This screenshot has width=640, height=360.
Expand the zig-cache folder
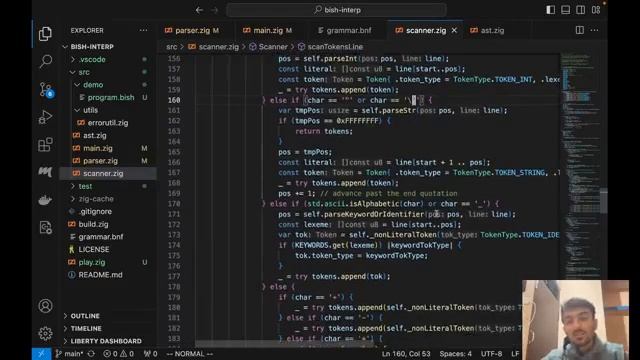click(96, 199)
